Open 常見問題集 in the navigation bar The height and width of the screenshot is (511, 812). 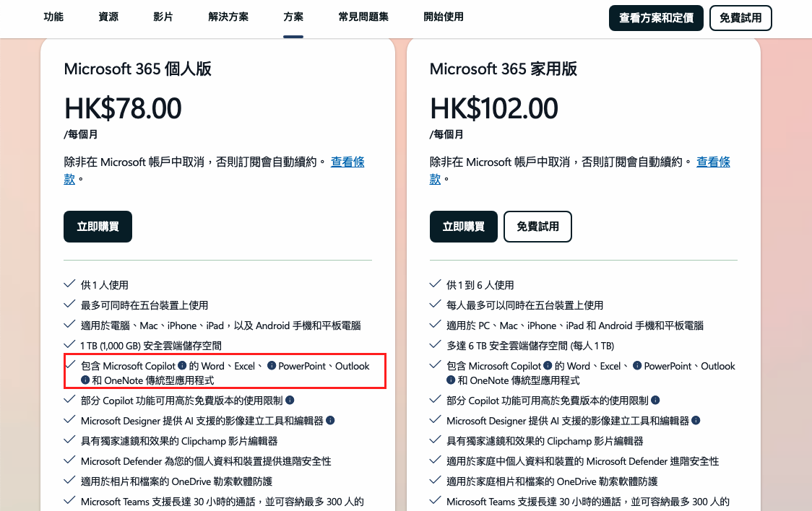click(363, 17)
